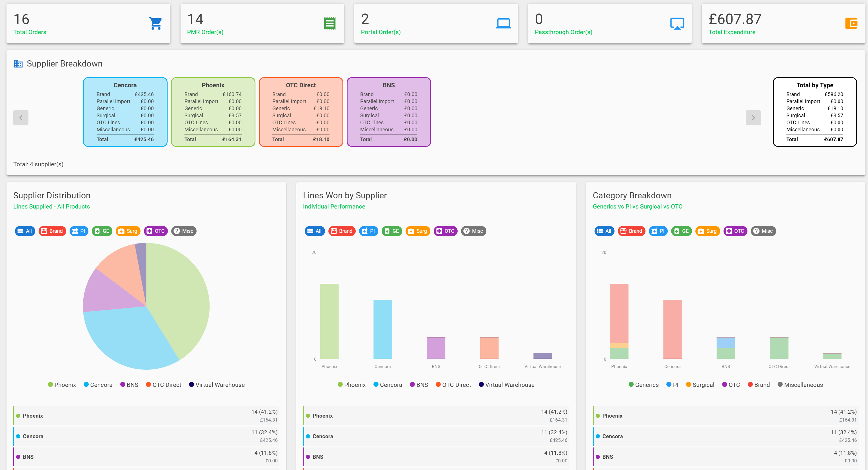Select Misc filter in Category Breakdown

(764, 231)
